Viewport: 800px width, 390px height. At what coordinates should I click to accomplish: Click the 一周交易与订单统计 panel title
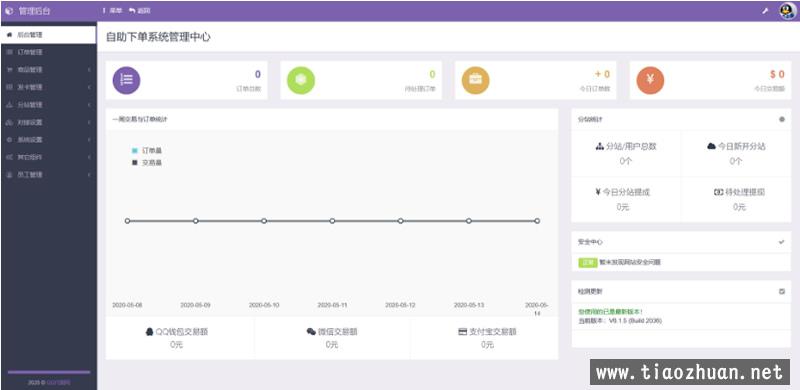140,119
